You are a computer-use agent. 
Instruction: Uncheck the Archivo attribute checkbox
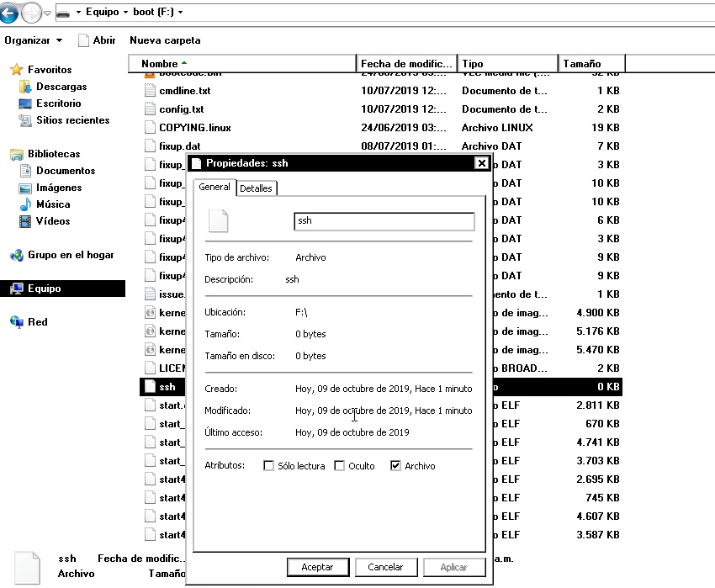(x=395, y=466)
